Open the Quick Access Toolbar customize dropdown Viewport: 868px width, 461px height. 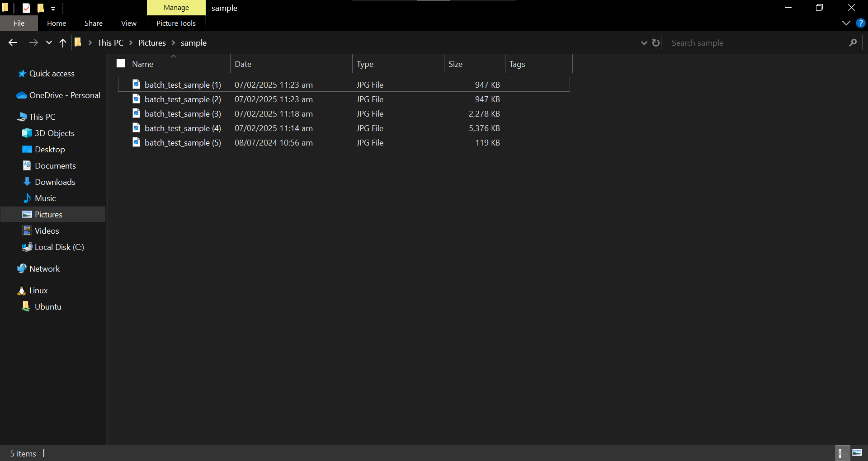[x=53, y=8]
